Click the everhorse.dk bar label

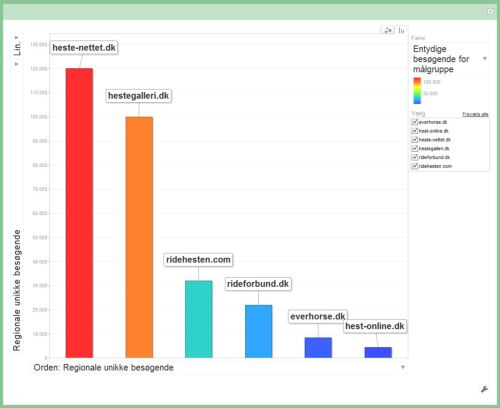pos(317,316)
